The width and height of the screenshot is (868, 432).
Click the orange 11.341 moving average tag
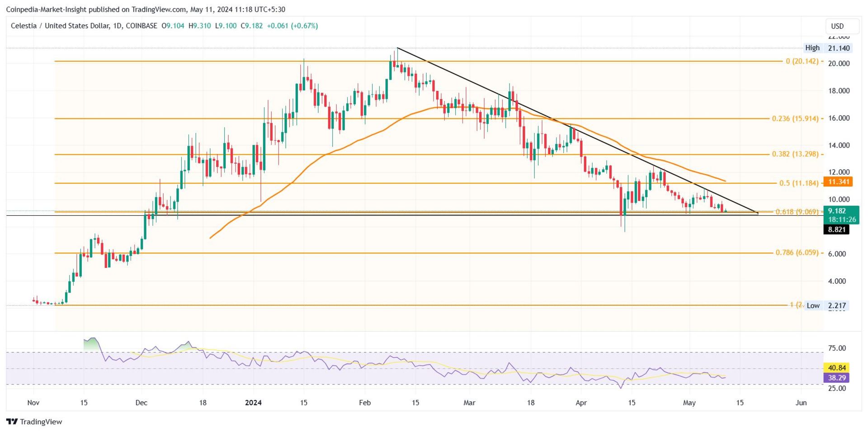point(839,182)
